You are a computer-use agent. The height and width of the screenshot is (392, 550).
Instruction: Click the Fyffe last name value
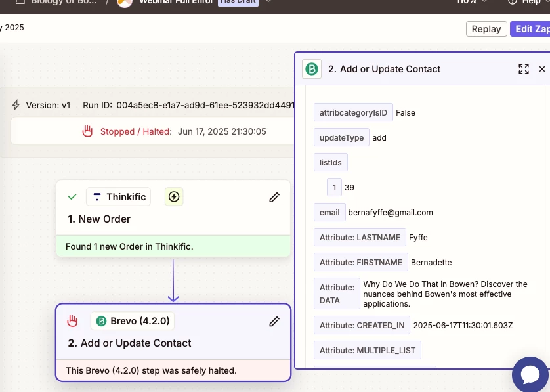[x=418, y=238]
